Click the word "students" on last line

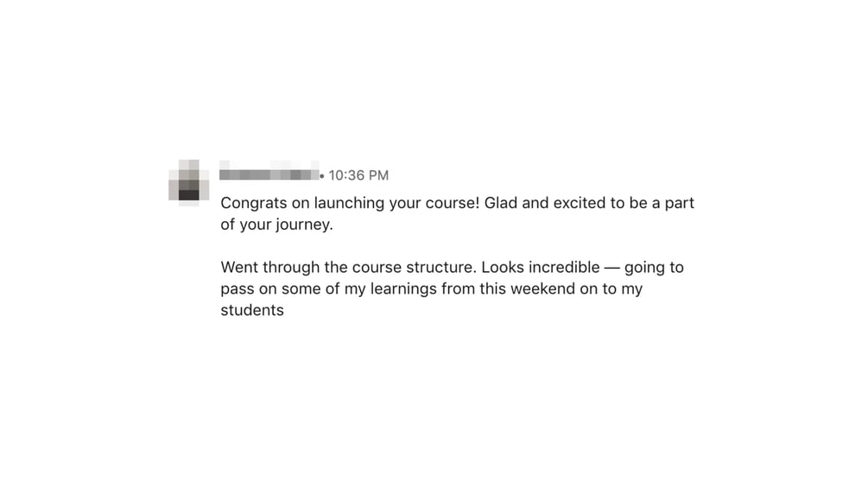(252, 310)
